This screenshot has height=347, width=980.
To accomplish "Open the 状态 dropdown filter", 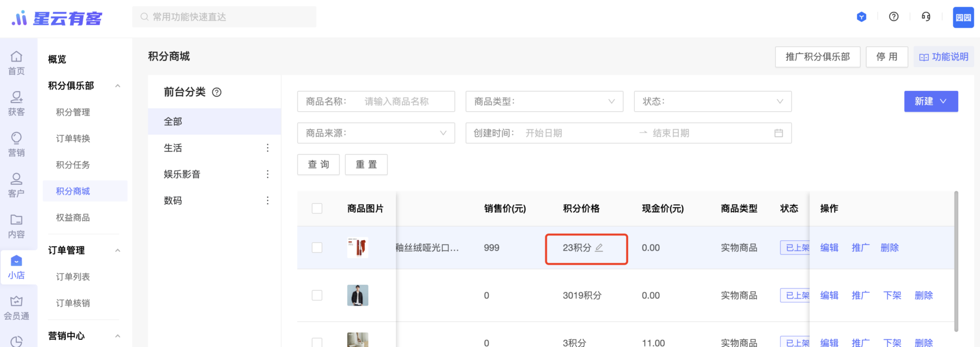I will (x=712, y=101).
